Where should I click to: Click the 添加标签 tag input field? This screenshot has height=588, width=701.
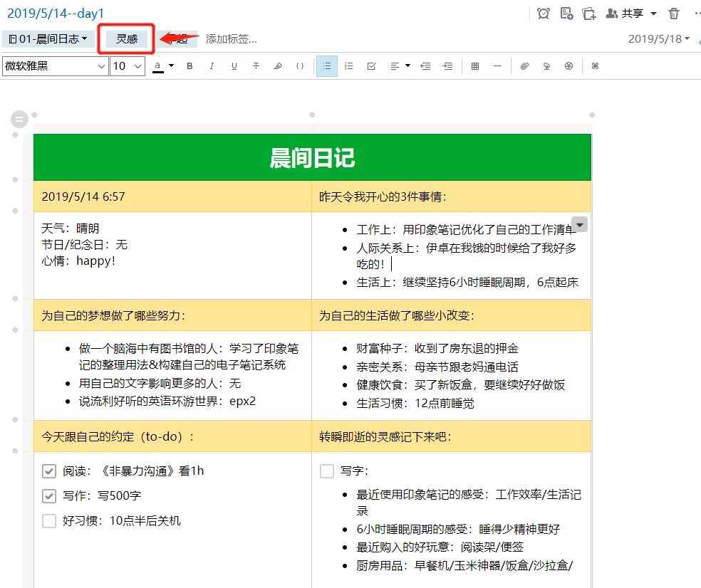pos(232,38)
